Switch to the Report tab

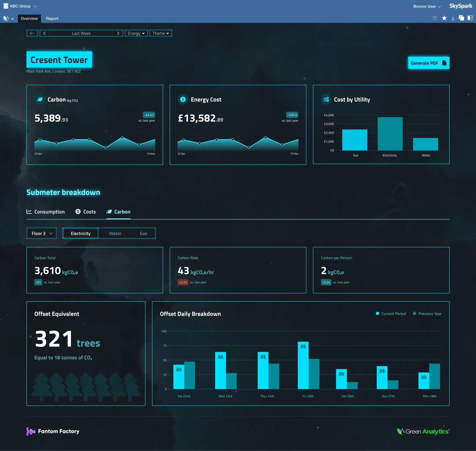tap(52, 18)
